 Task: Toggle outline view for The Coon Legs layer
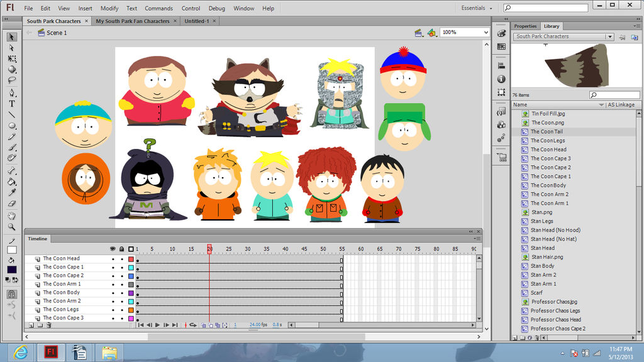[131, 310]
